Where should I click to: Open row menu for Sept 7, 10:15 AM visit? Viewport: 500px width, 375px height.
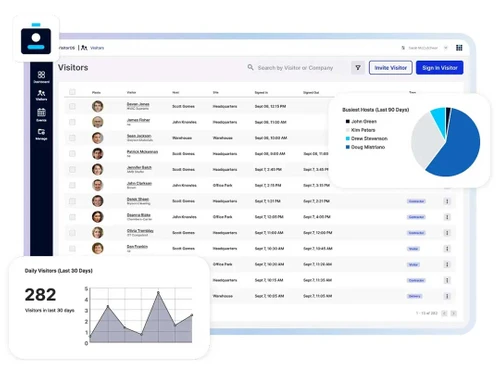click(x=447, y=280)
